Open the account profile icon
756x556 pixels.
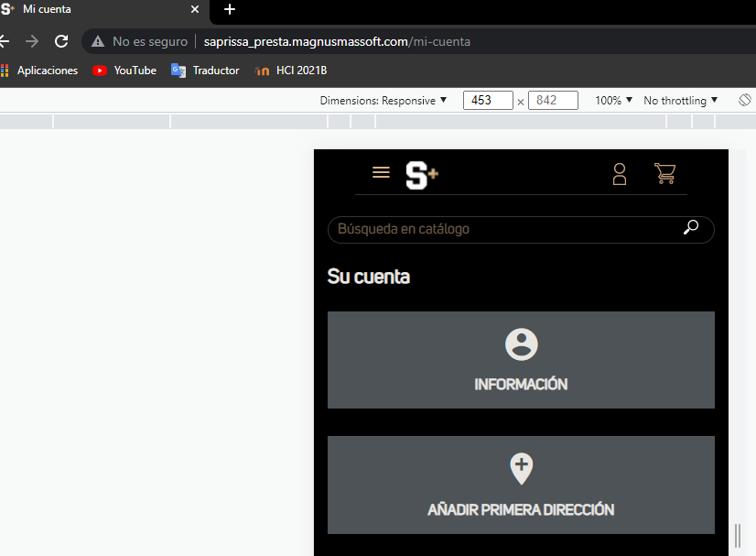[x=620, y=173]
